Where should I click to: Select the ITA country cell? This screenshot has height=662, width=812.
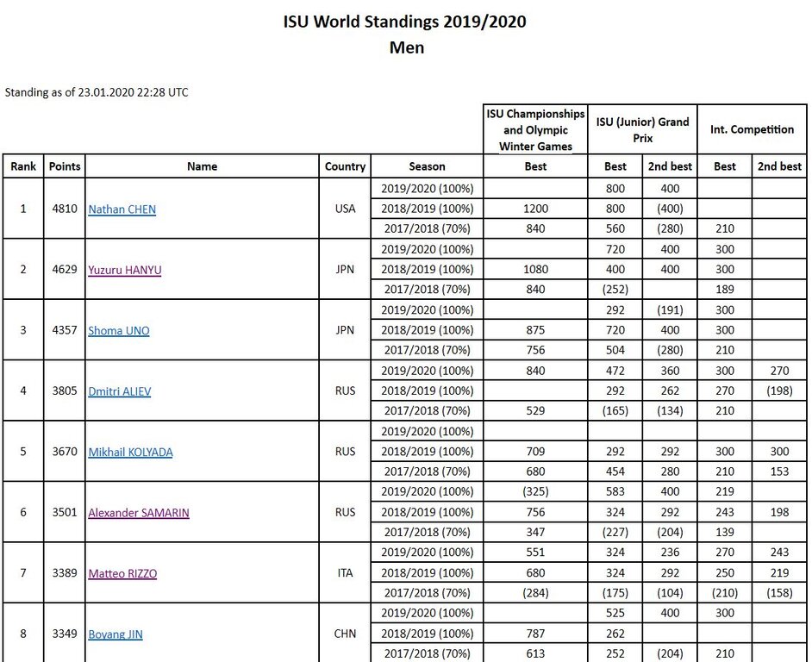coord(345,573)
